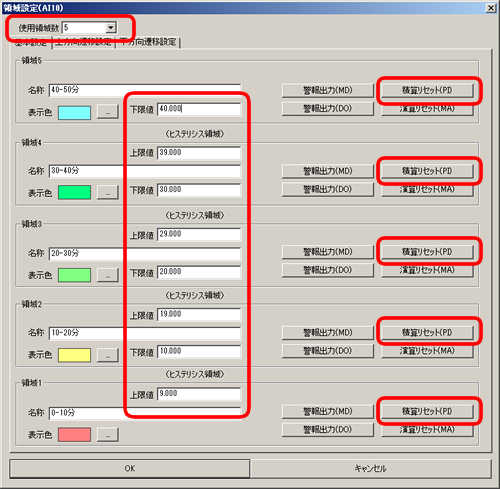Screen dimensions: 500x489
Task: Click the browse button beside 領域5 color
Action: click(x=108, y=112)
